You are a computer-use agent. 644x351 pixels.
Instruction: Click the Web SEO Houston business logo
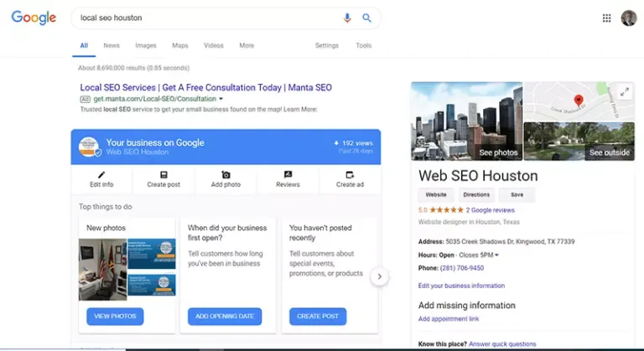(x=89, y=147)
